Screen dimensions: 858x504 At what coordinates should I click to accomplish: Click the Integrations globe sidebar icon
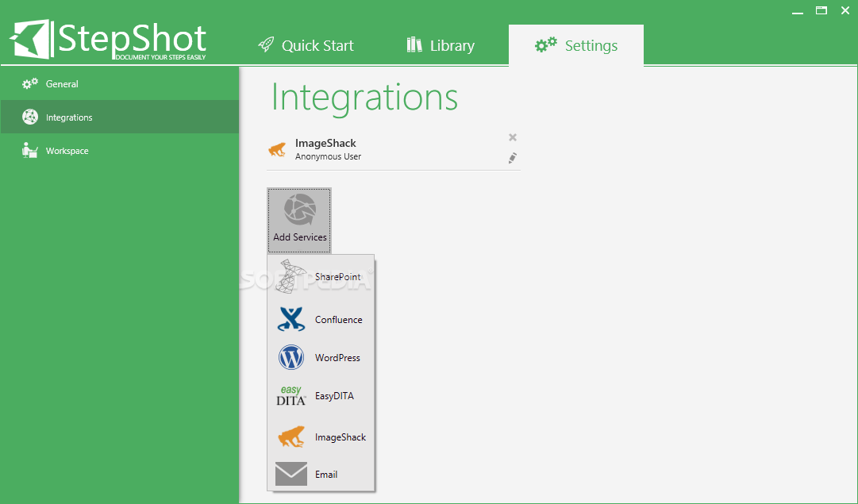[30, 117]
